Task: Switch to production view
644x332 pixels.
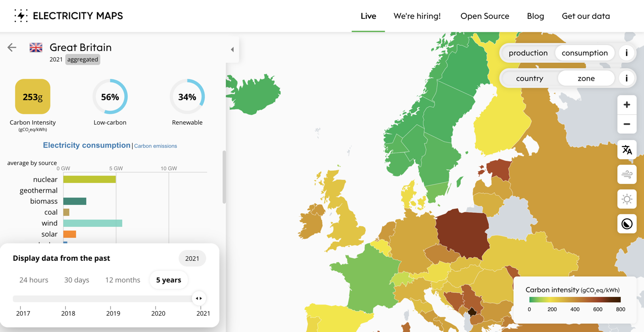Action: click(x=528, y=53)
